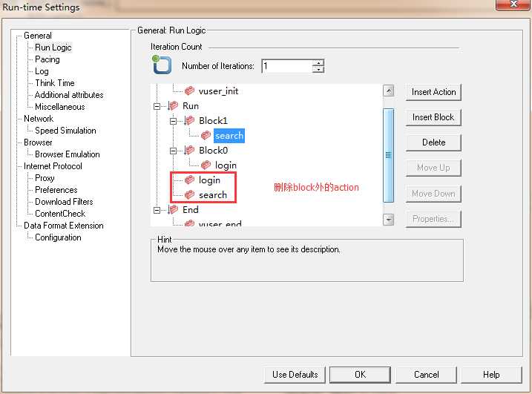This screenshot has height=394, width=532.
Task: Open Download Filters settings
Action: 64,202
